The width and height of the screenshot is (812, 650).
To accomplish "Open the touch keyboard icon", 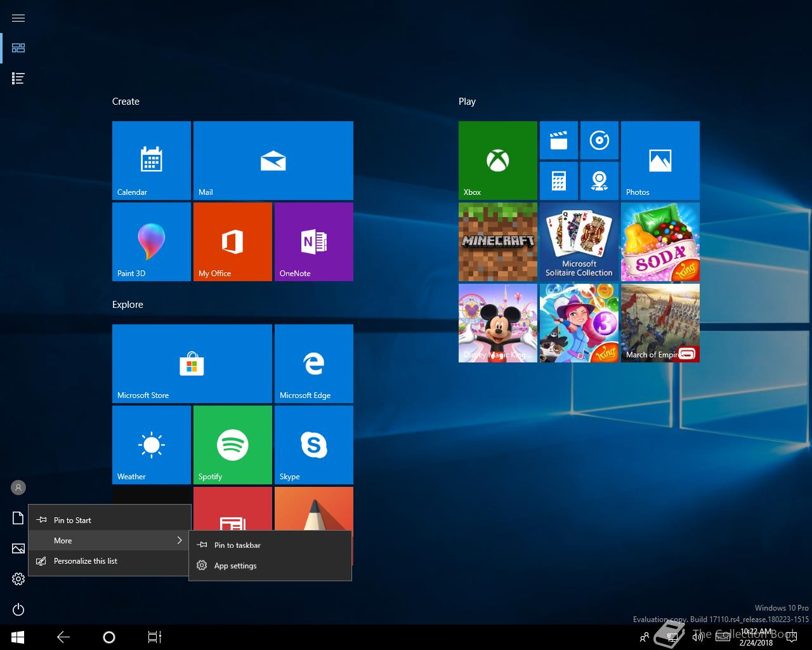I will tap(723, 637).
